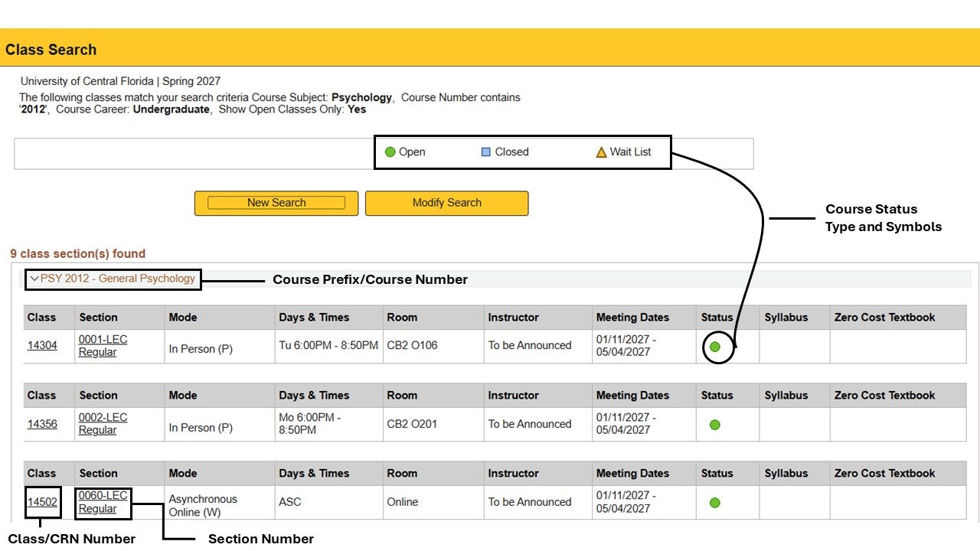
Task: Click the Modify Search button
Action: [447, 203]
